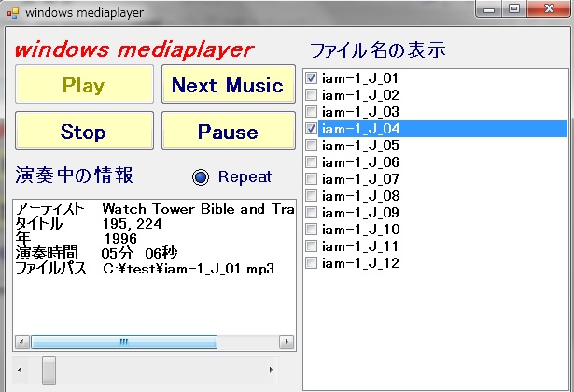574x392 pixels.
Task: Click the seek slider thumb
Action: (x=49, y=370)
